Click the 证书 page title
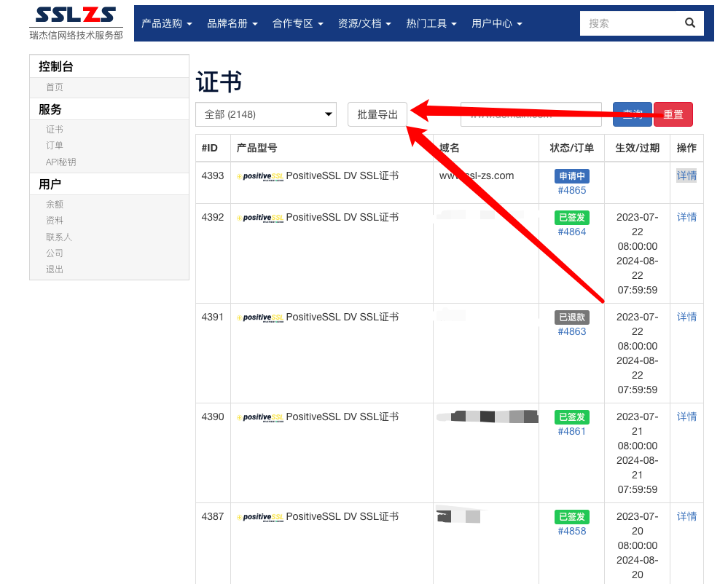This screenshot has height=584, width=728. click(x=219, y=82)
